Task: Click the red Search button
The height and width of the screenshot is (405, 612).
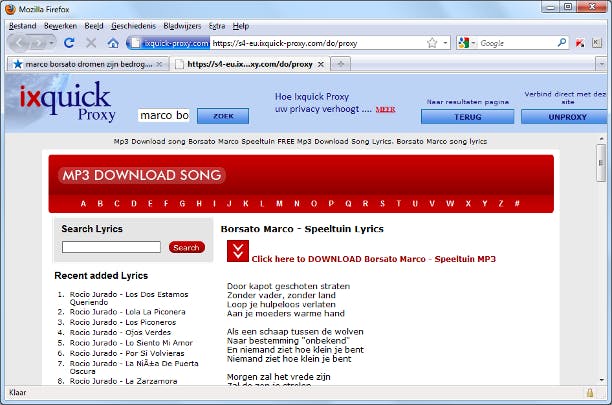Action: tap(187, 247)
